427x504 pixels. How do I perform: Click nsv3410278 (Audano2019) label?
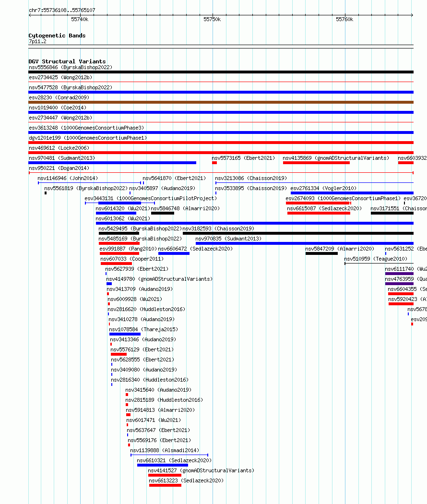[142, 319]
